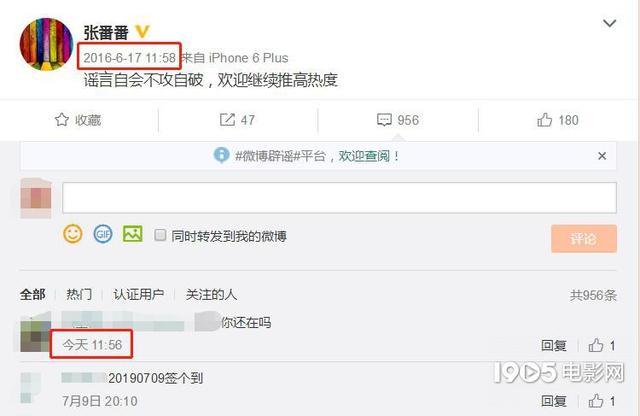Like the 你还在吗 comment
This screenshot has height=416, width=640.
click(x=596, y=345)
